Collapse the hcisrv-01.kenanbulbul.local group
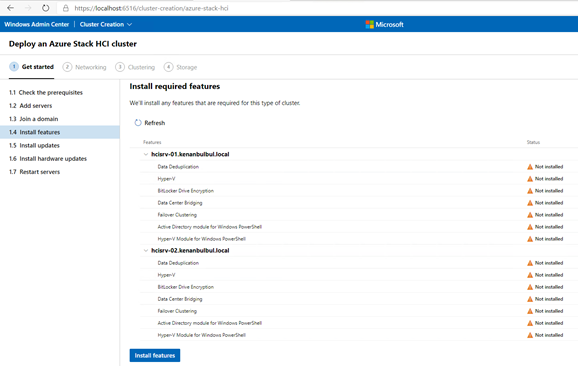The height and width of the screenshot is (366, 578). (146, 154)
